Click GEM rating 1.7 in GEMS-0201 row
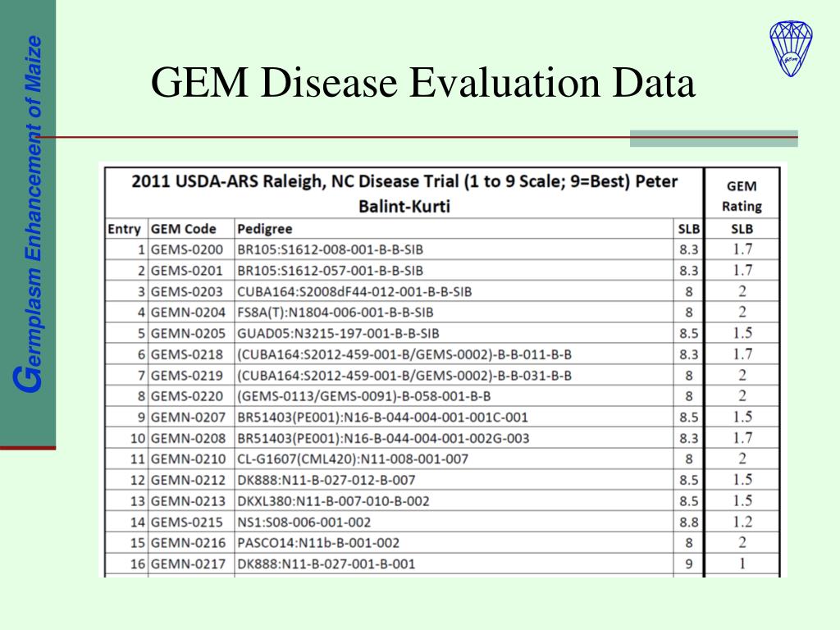The image size is (840, 630). pyautogui.click(x=742, y=271)
